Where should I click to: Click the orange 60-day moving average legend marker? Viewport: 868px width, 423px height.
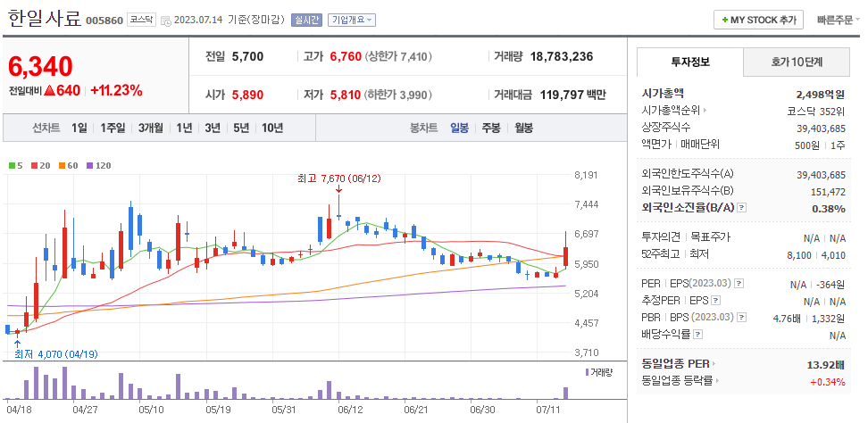61,165
